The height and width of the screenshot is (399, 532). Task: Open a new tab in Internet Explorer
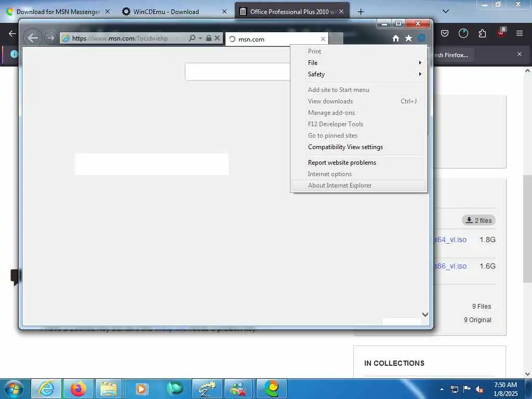[336, 38]
